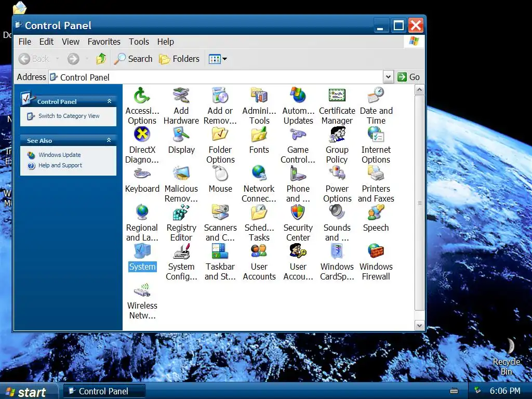Open the Views dropdown button
This screenshot has height=399, width=532.
tap(218, 59)
